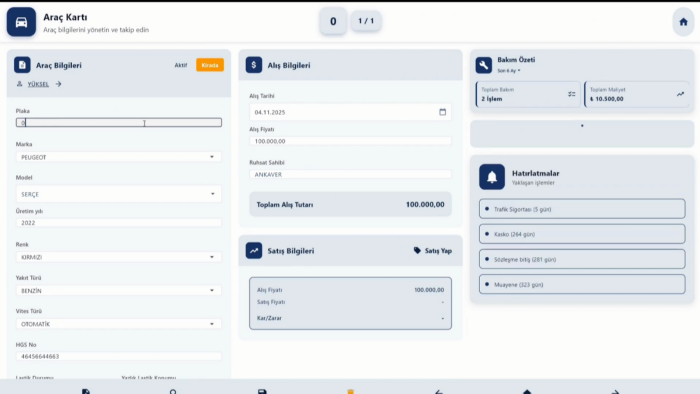This screenshot has width=700, height=394.
Task: Click the Satış Fiyatı row label
Action: [x=271, y=302]
